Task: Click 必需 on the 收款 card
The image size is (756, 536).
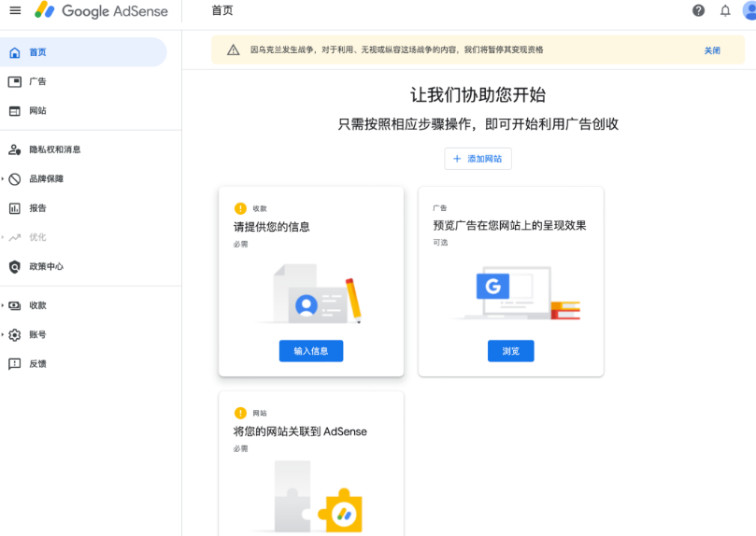Action: tap(240, 245)
